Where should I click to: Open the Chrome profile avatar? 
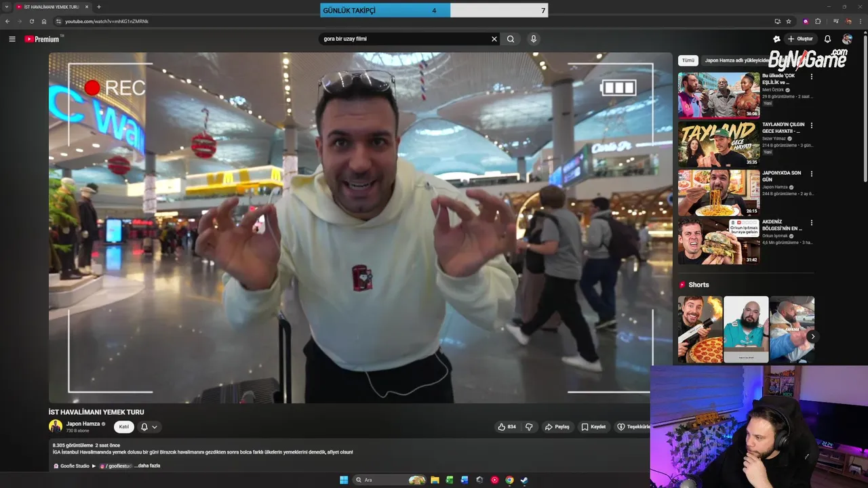pyautogui.click(x=848, y=21)
